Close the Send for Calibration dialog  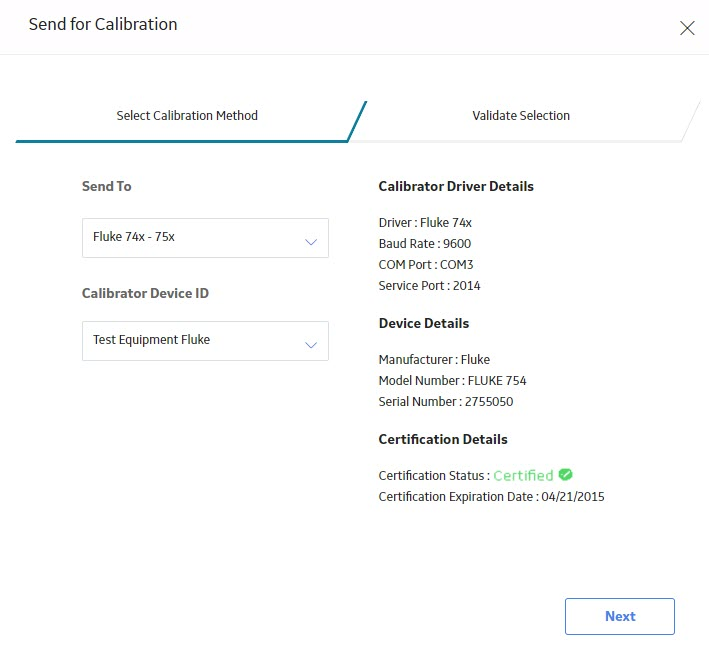coord(687,28)
